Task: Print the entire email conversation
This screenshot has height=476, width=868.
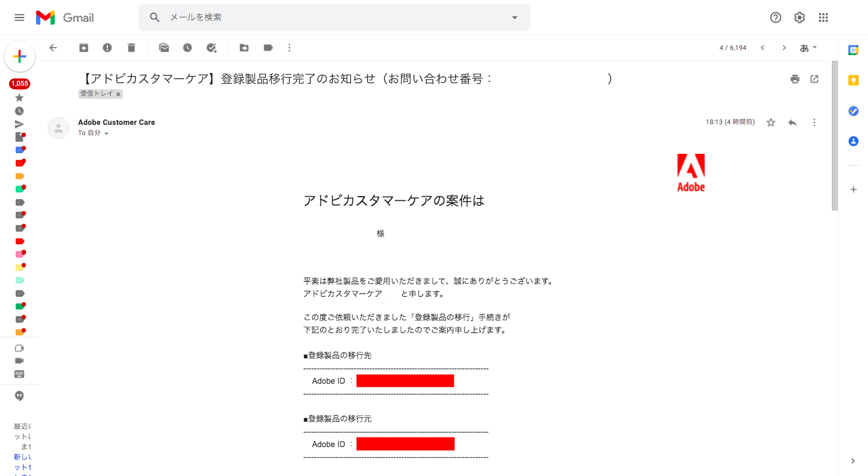Action: click(x=795, y=79)
